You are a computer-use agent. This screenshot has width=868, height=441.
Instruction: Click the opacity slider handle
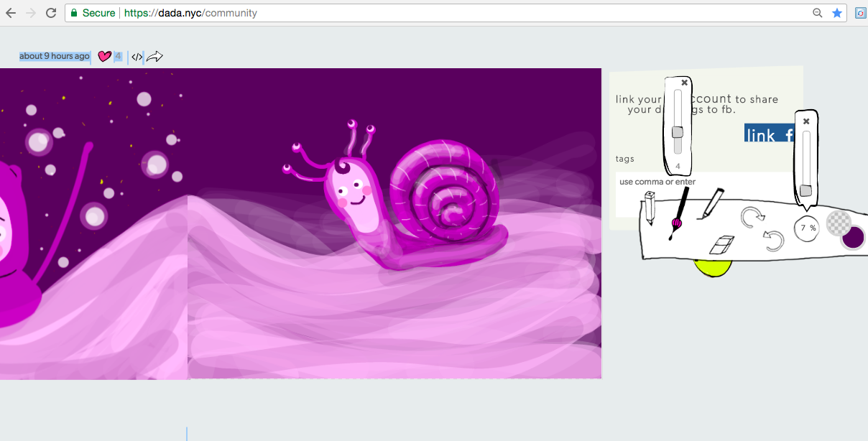pos(805,190)
